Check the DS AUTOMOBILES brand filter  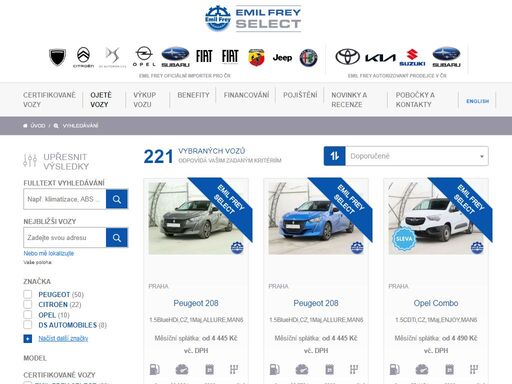tap(28, 325)
